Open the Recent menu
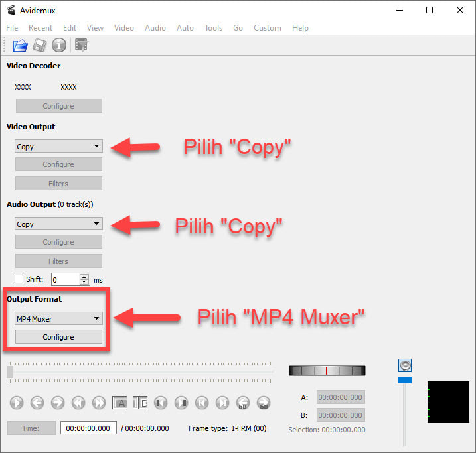Viewport: 476px width, 453px height. click(x=40, y=28)
